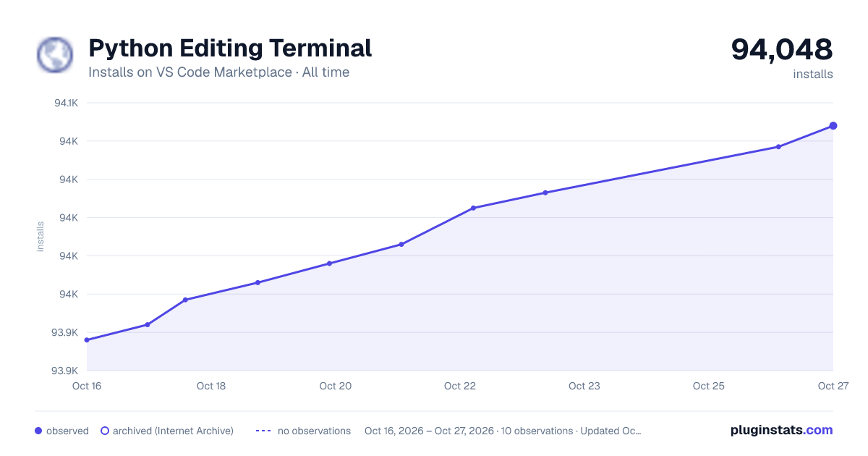Click the '94.1K' y-axis label
This screenshot has height=456, width=868.
click(67, 103)
